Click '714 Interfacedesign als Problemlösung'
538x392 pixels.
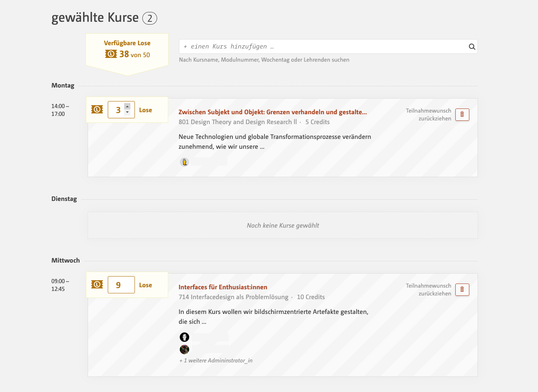tap(234, 297)
